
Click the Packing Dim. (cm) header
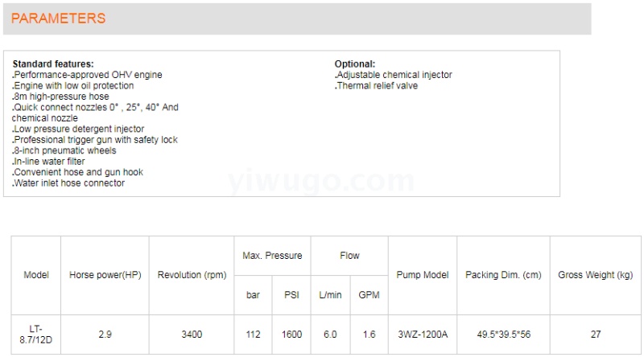(x=503, y=275)
